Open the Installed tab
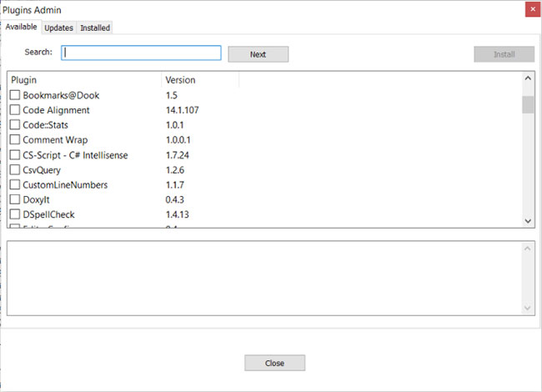 pyautogui.click(x=95, y=28)
